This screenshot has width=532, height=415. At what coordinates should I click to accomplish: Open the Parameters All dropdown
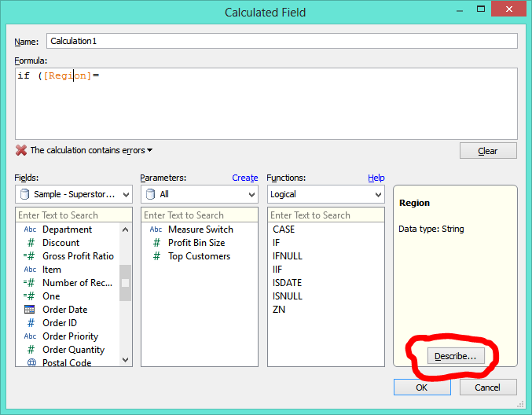tap(200, 193)
